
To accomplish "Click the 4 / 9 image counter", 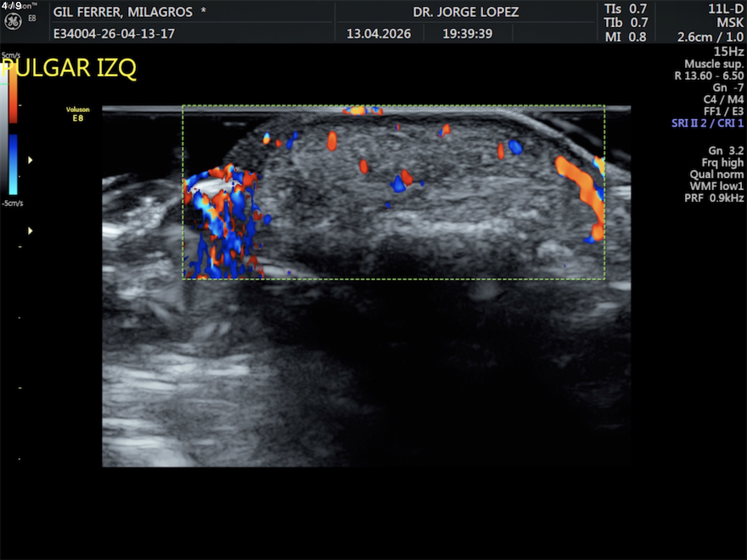I will [11, 6].
